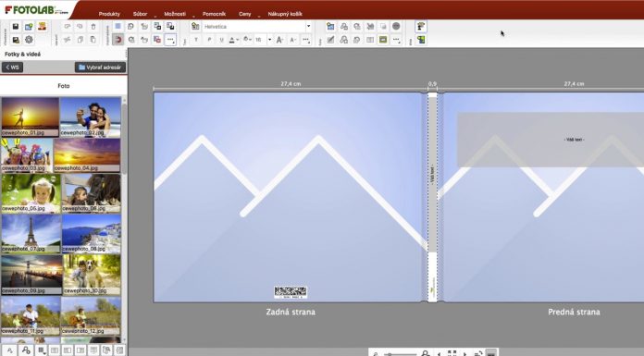Go to next page arrow bottom bar
The width and height of the screenshot is (644, 356).
[464, 353]
